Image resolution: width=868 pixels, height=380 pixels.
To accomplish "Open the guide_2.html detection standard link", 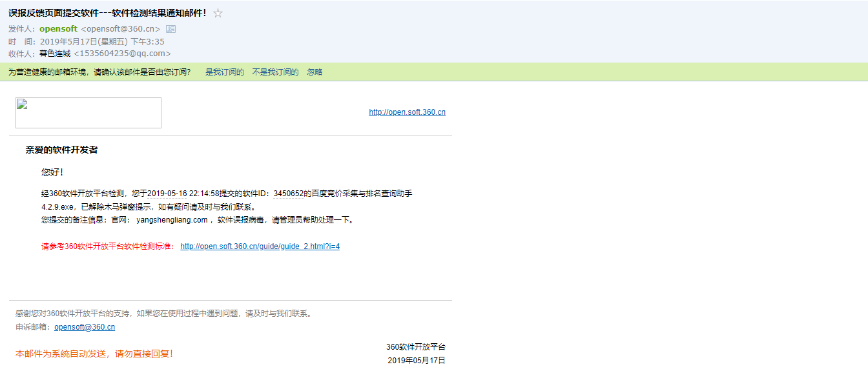I will (260, 246).
